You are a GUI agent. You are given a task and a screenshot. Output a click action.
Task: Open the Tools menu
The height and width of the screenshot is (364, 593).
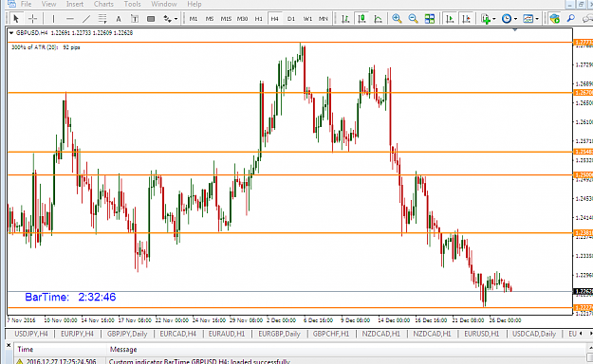pyautogui.click(x=133, y=4)
